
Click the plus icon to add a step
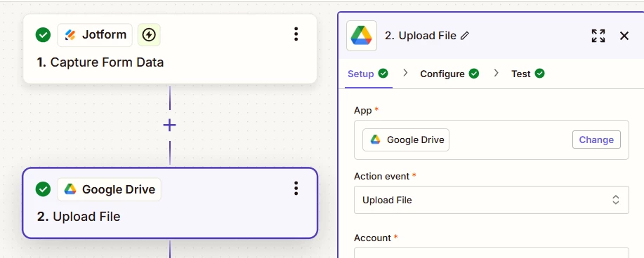(x=170, y=125)
